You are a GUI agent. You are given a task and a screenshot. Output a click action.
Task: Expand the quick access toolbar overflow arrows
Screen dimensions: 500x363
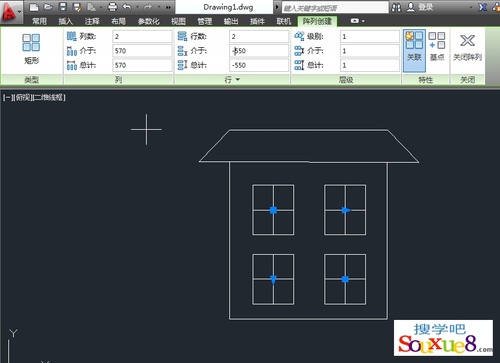[168, 7]
